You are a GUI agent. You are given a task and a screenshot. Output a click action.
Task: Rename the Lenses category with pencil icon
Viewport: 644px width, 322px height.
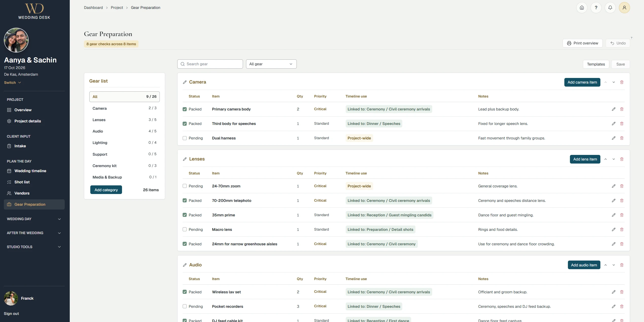[x=185, y=159]
